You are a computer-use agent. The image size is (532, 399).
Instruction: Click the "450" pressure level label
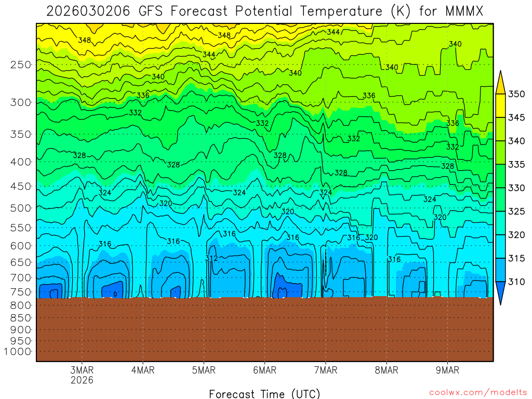point(21,187)
